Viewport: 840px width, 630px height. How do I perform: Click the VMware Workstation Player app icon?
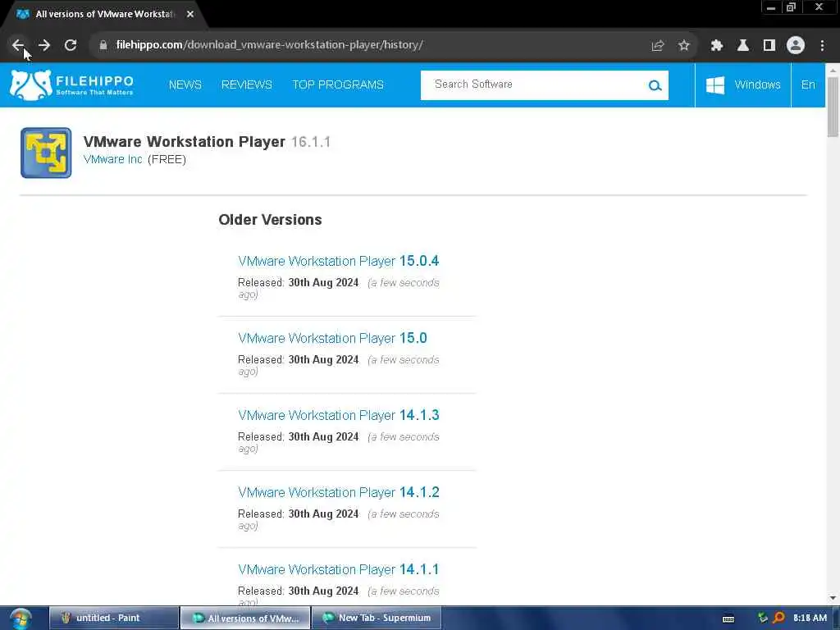tap(46, 153)
